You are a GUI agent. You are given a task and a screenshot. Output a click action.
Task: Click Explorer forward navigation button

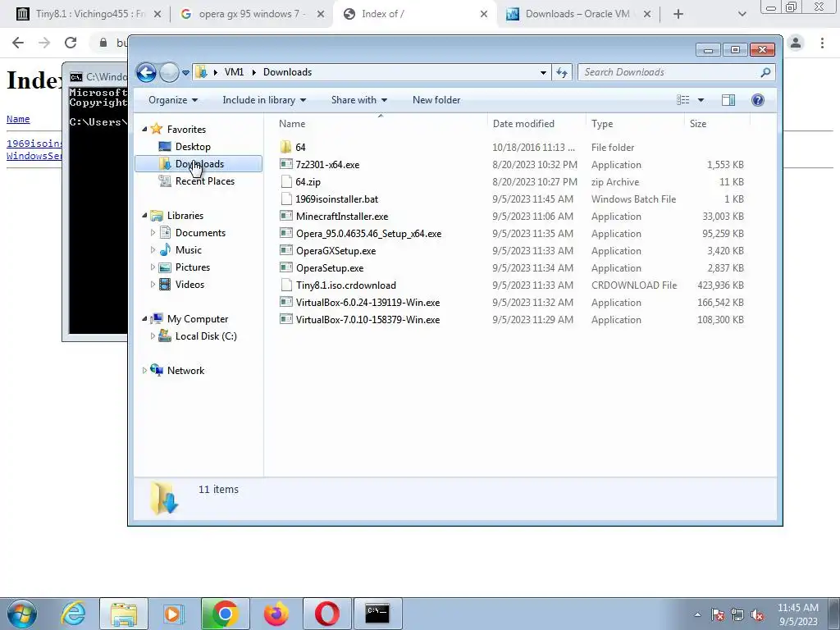(x=169, y=72)
